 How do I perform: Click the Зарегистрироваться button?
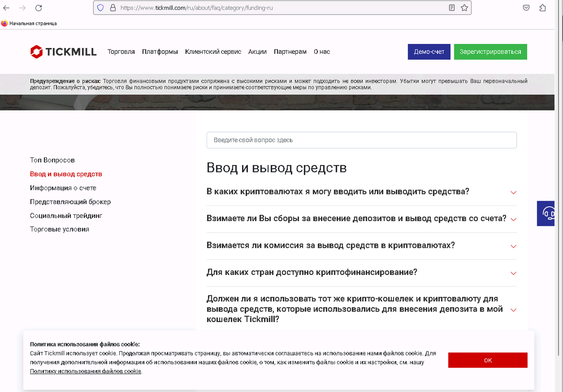click(490, 52)
